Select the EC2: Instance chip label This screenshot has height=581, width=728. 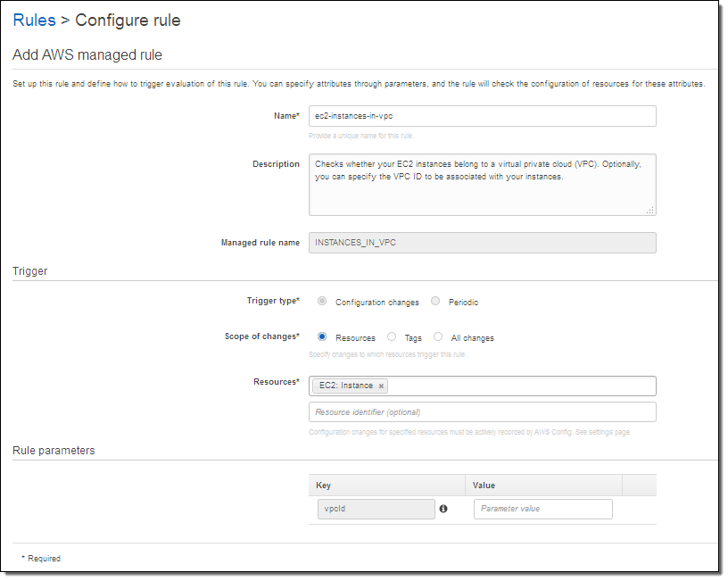tap(346, 386)
